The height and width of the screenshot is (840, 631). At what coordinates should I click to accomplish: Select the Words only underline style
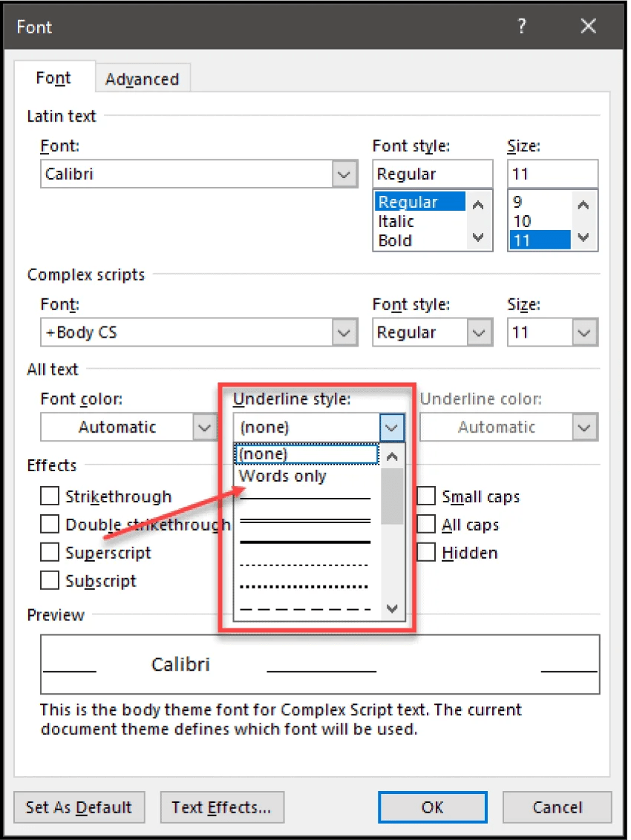click(x=282, y=476)
